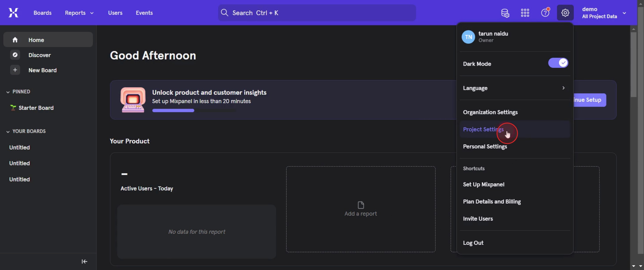Open Plan Details and Billing shortcut
This screenshot has width=644, height=270.
coord(491,201)
